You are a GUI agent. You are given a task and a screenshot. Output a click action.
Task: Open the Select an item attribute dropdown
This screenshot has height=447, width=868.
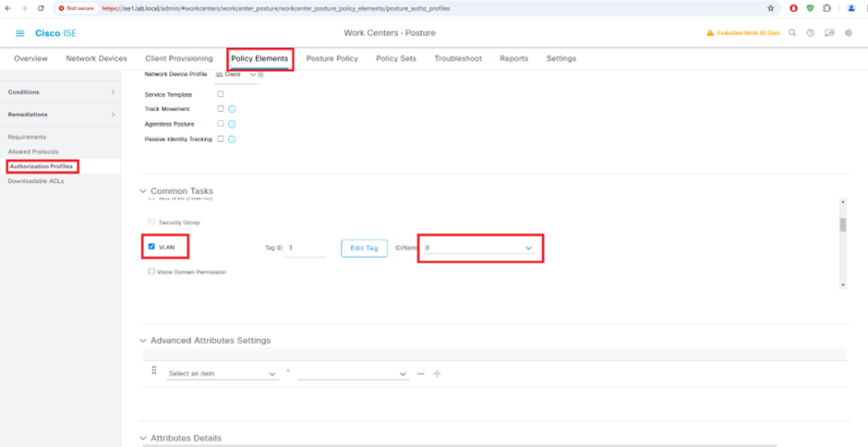[x=222, y=374]
